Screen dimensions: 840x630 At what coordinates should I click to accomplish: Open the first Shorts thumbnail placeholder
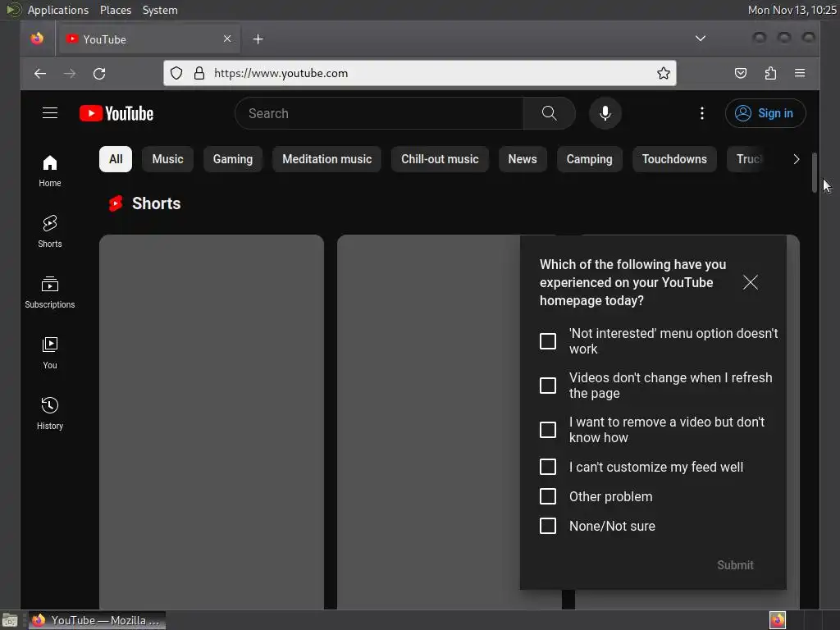pos(212,422)
